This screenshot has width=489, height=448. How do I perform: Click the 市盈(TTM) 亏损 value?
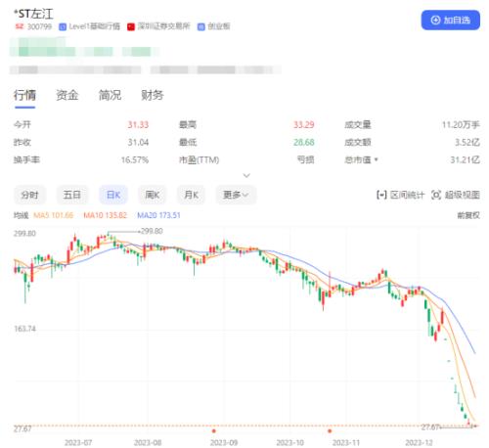[x=305, y=160]
